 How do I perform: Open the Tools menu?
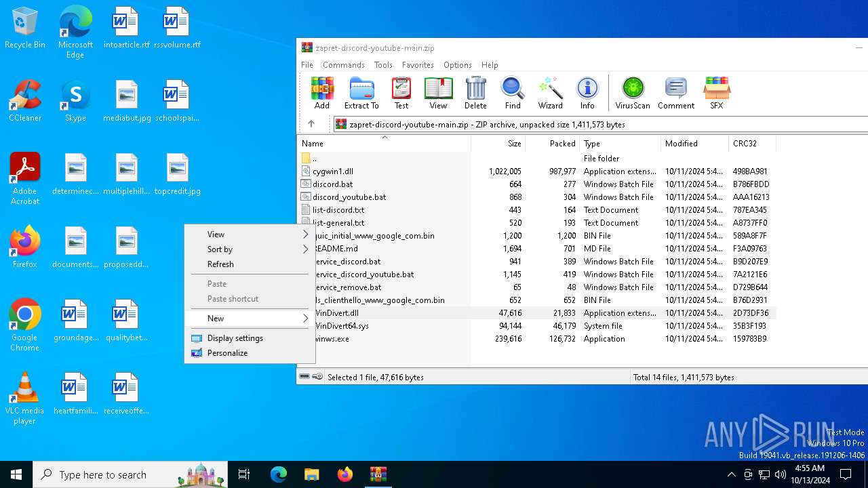pos(383,65)
